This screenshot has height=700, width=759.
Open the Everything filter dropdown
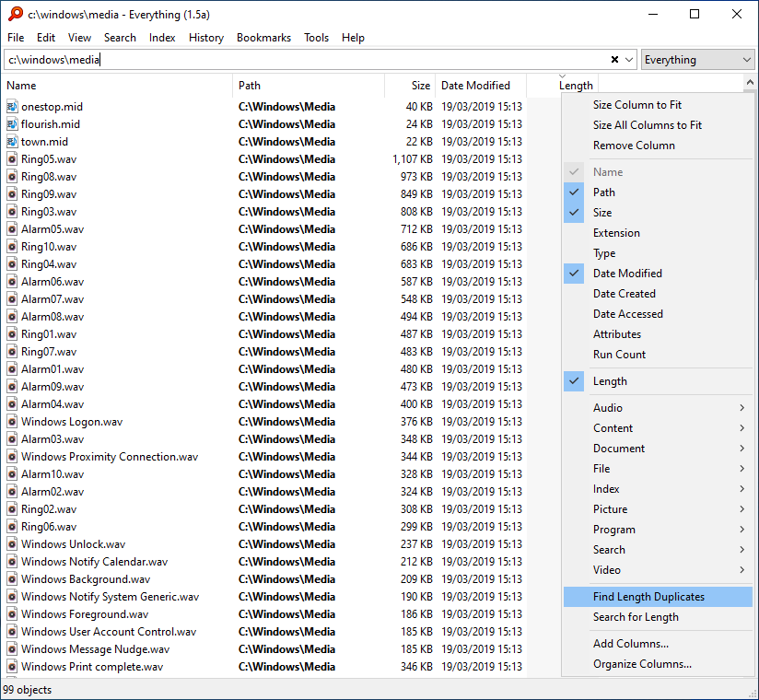(x=697, y=60)
